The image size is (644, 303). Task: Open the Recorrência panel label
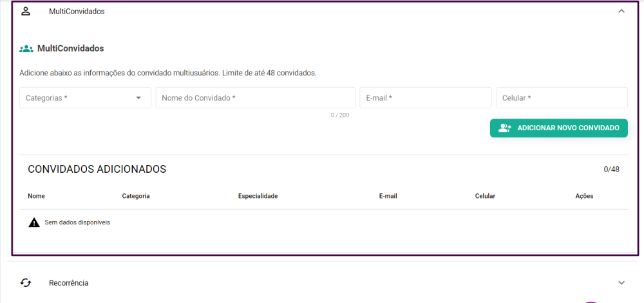pos(69,283)
